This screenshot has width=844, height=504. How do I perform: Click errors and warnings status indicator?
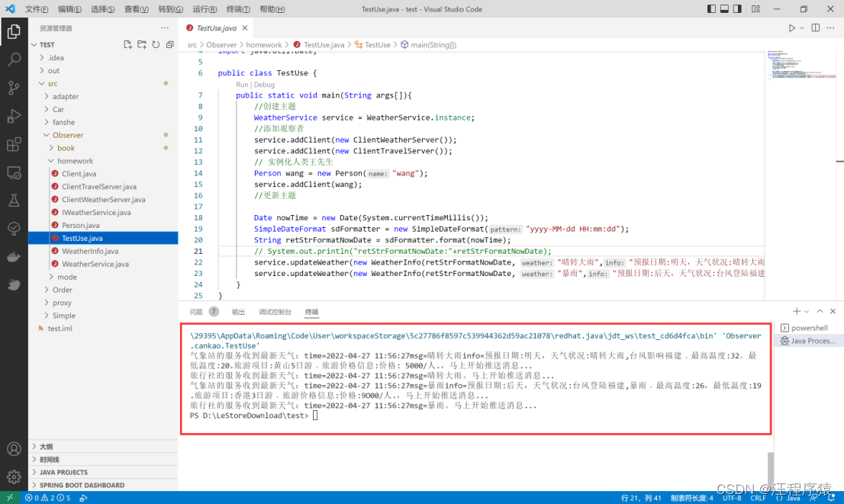[x=48, y=498]
